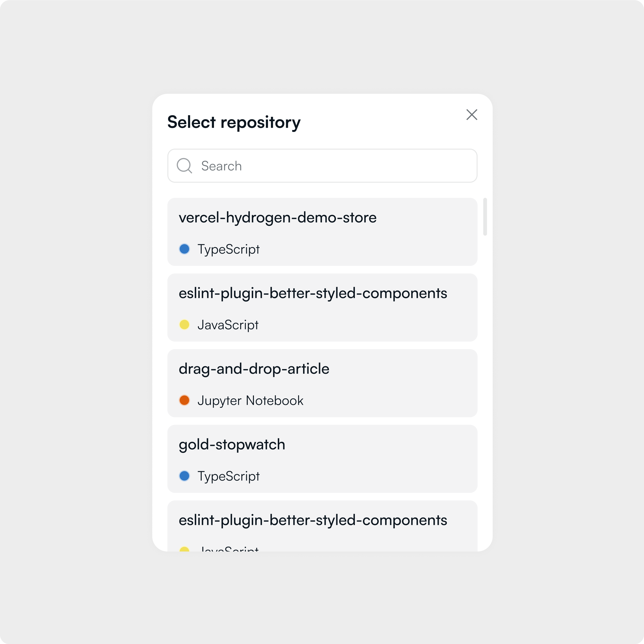This screenshot has height=644, width=644.
Task: Click yellow JavaScript dot in second card
Action: (184, 325)
